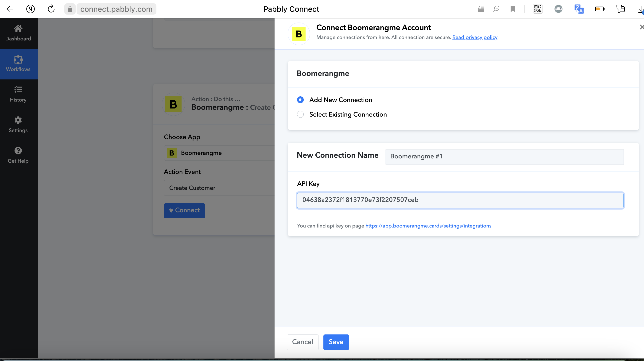Open reader mode icon in toolbar
This screenshot has height=361, width=644.
(x=481, y=9)
